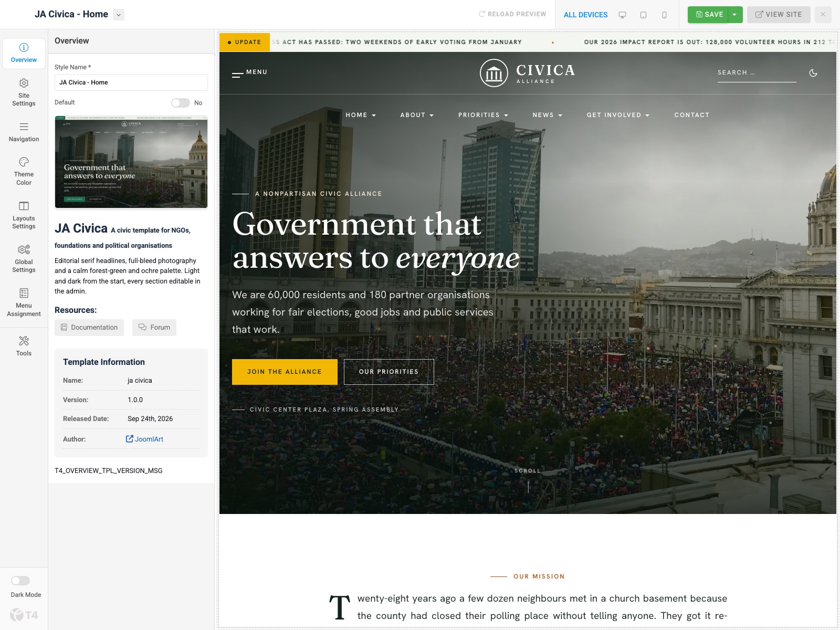Click OUR PRIORITIES outlined button
Screen dimensions: 840x630
coord(389,372)
